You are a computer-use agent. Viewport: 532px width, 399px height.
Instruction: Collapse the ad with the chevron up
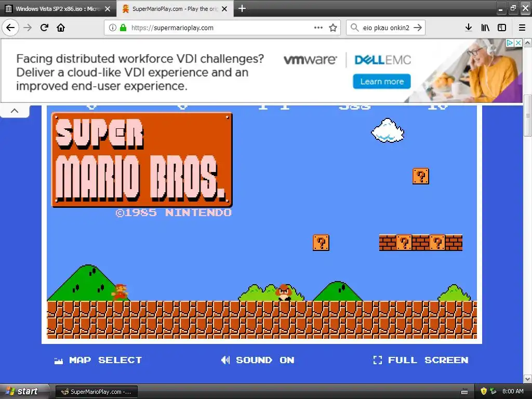click(15, 111)
